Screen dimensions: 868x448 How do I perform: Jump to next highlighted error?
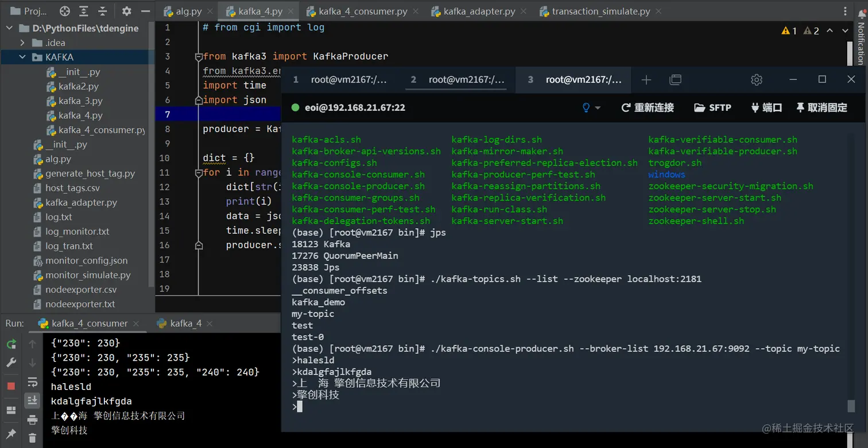pos(845,30)
